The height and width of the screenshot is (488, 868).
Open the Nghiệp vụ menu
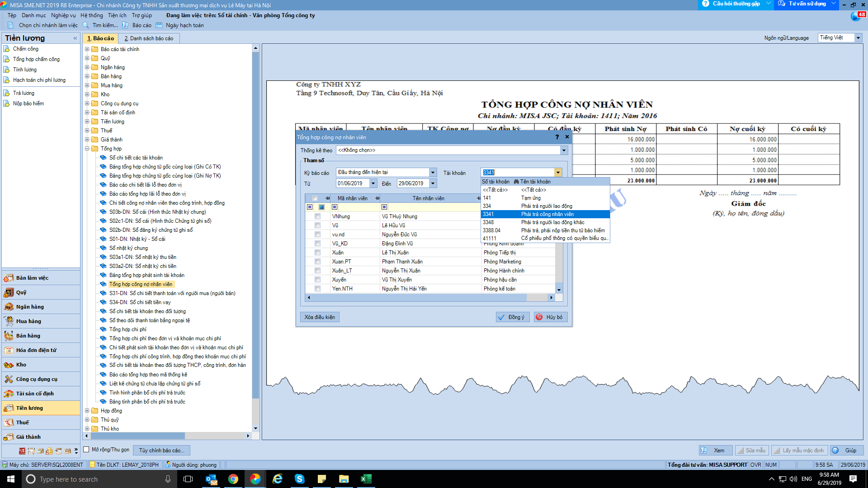63,15
